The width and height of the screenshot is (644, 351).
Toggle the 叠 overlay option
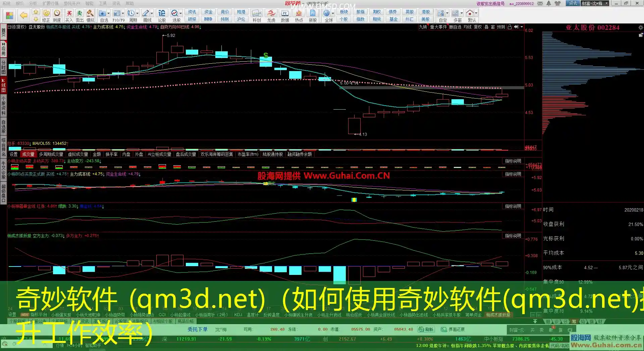[x=486, y=27]
